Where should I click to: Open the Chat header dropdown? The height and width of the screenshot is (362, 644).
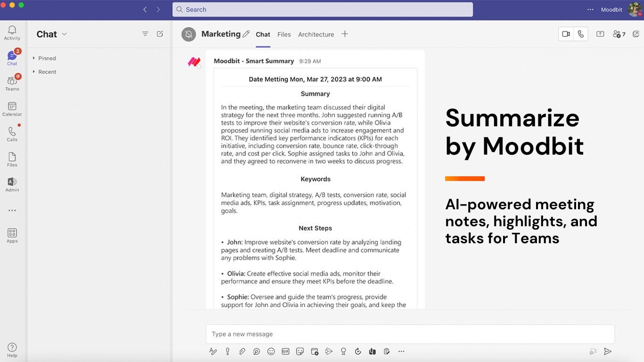tap(64, 34)
